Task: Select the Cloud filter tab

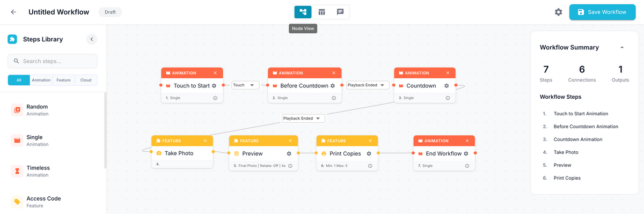Action: 86,80
